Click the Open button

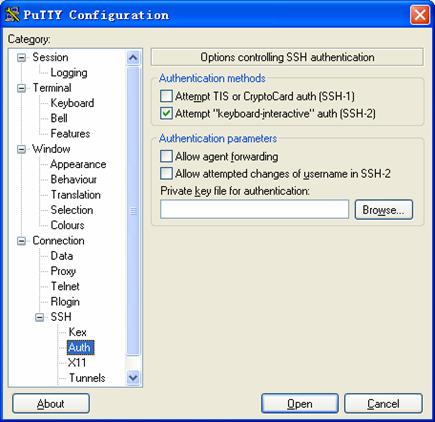pyautogui.click(x=300, y=404)
